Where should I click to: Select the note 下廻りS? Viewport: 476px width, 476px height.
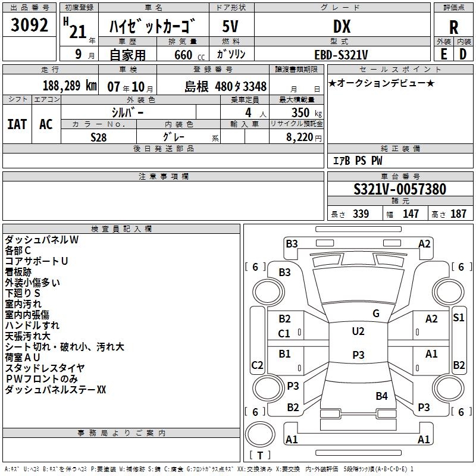click(x=23, y=293)
